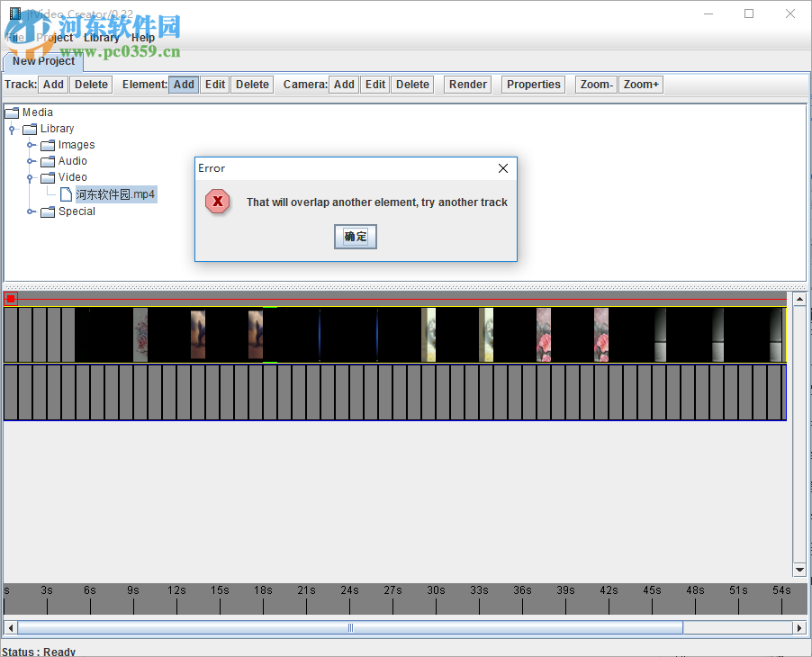The height and width of the screenshot is (657, 812).
Task: Click the Render button
Action: (x=467, y=84)
